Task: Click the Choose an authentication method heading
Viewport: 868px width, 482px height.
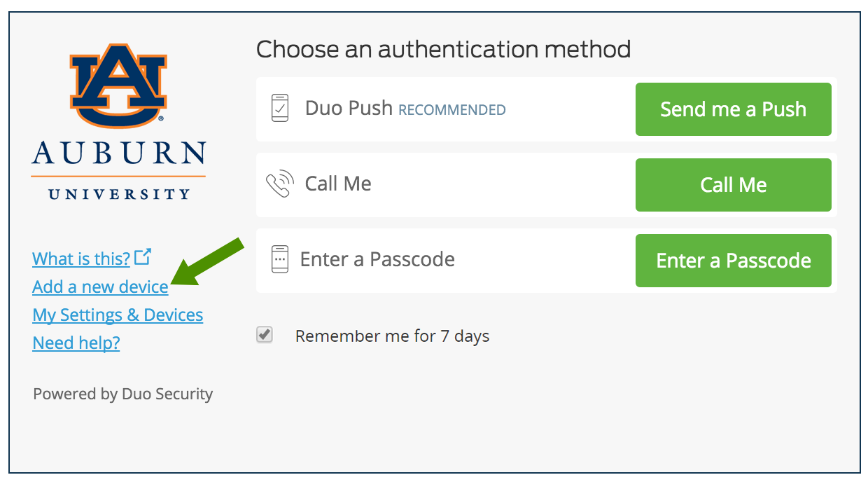Action: coord(443,50)
